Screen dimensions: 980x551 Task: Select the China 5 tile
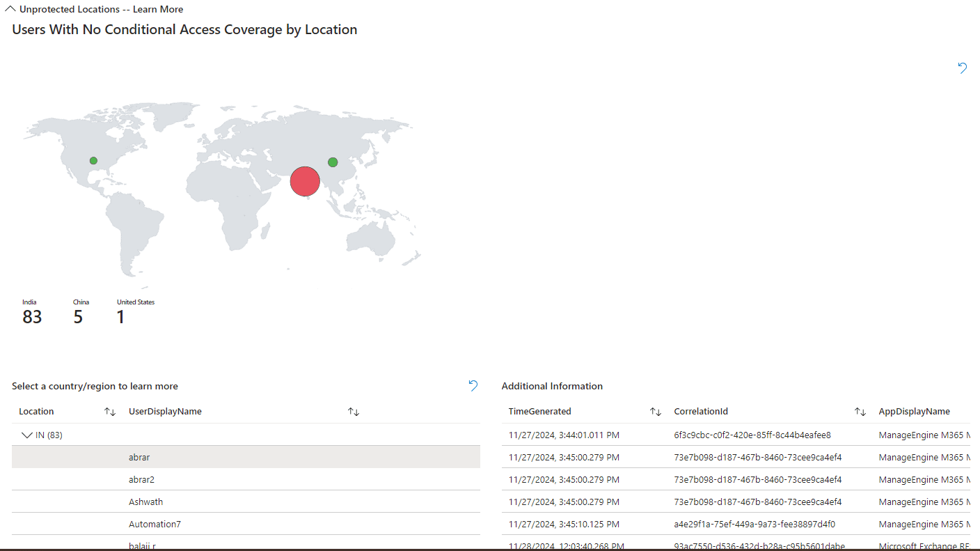(x=80, y=313)
